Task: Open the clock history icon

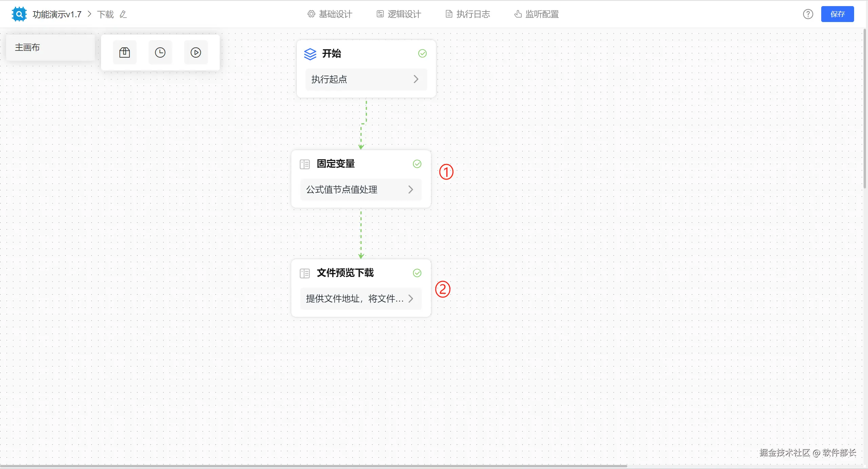Action: (x=160, y=53)
